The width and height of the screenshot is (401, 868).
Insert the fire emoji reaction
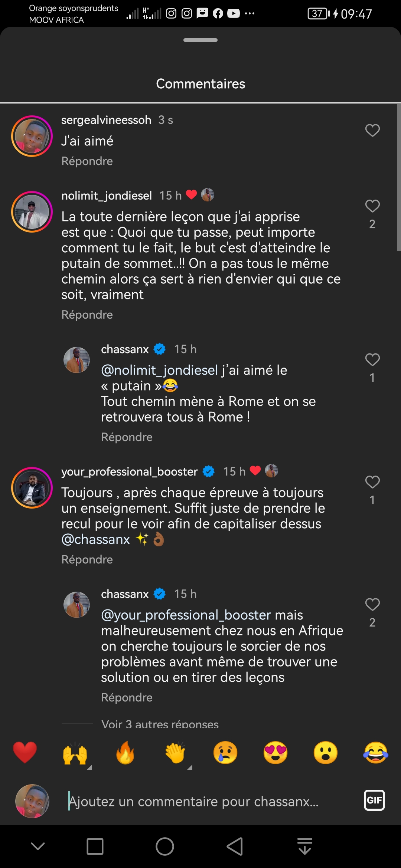point(125,753)
